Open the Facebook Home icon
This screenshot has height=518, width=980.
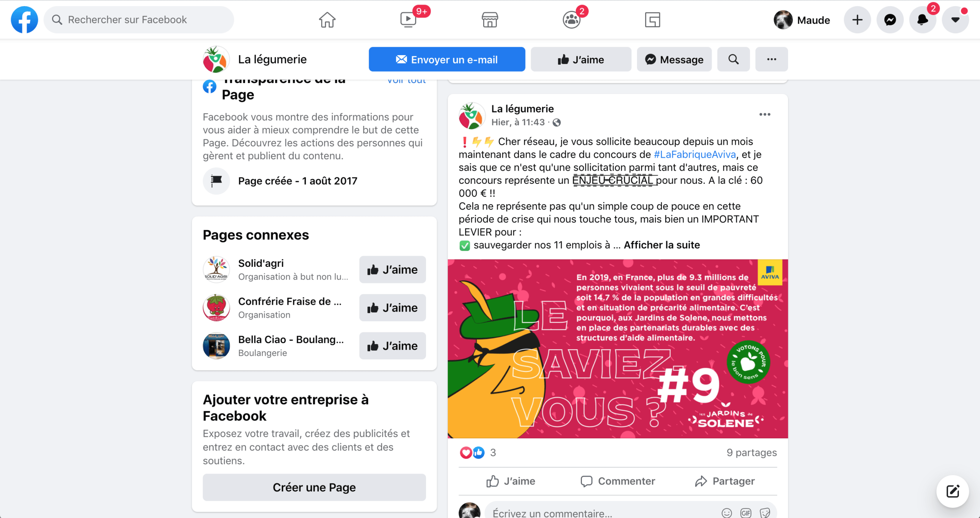[x=327, y=20]
